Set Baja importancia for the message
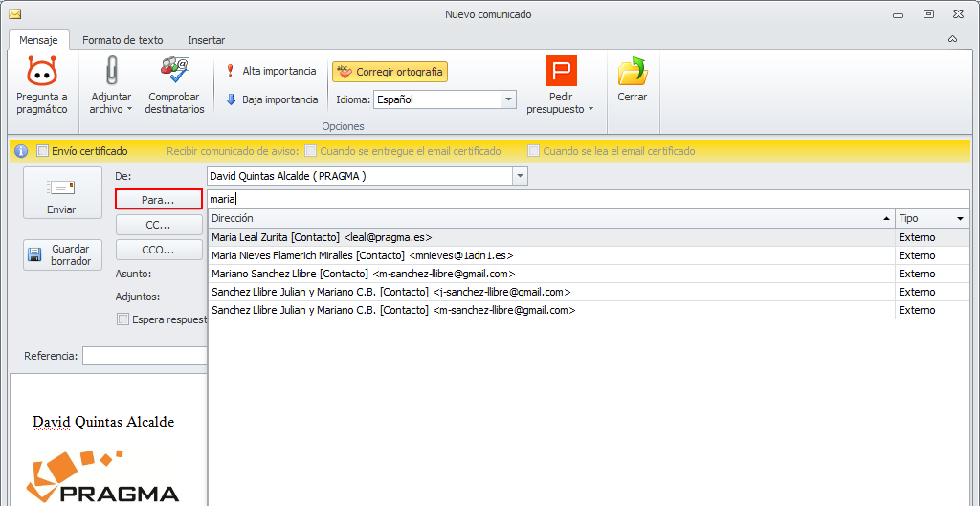Viewport: 980px width, 506px height. 272,99
